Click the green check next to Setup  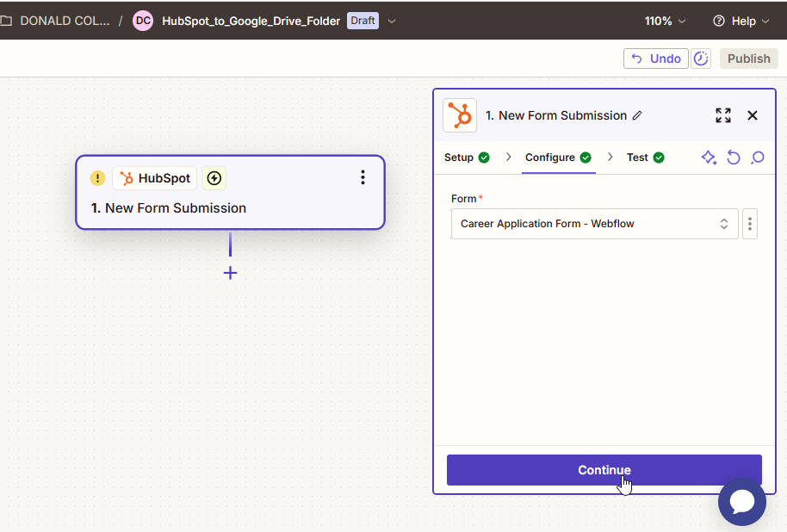484,158
